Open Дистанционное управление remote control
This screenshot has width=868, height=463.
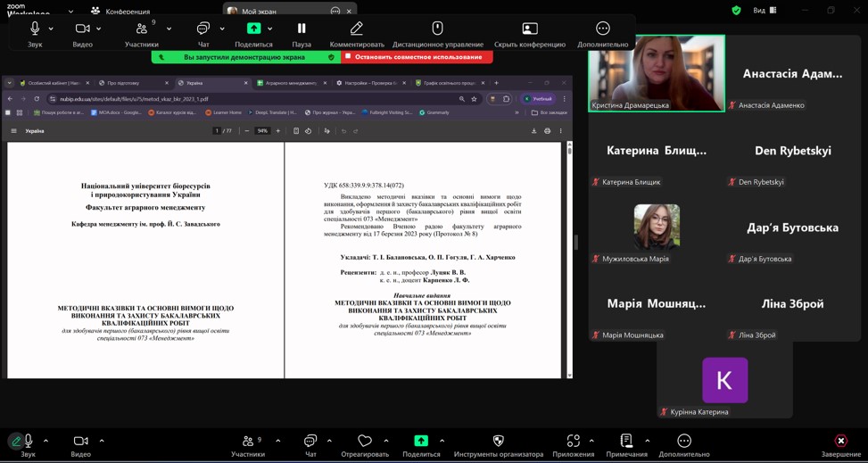(x=437, y=29)
